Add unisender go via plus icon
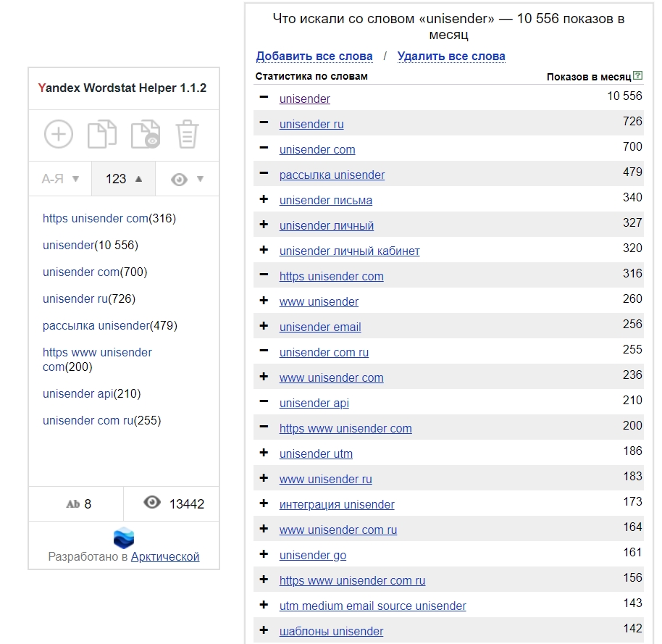The width and height of the screenshot is (662, 644). click(264, 553)
